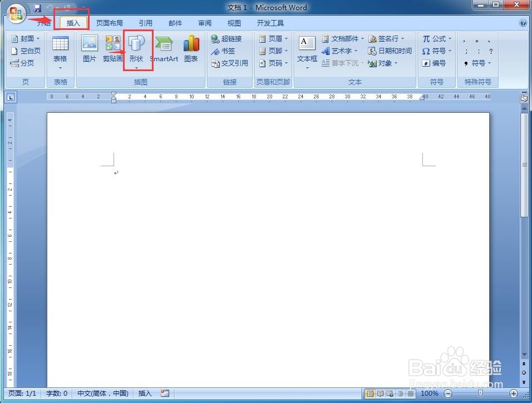The image size is (532, 403).
Task: Switch to the 审阅 Review tab
Action: [x=205, y=23]
